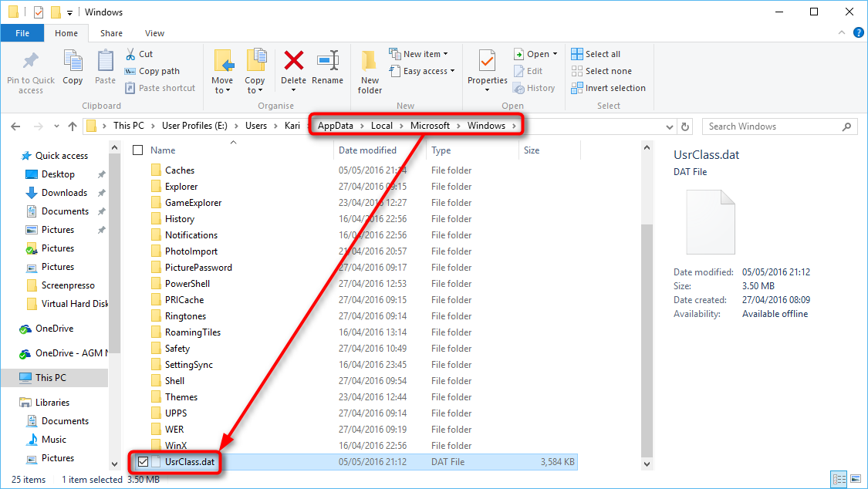
Task: Click Microsoft in the address breadcrumb
Action: (430, 126)
